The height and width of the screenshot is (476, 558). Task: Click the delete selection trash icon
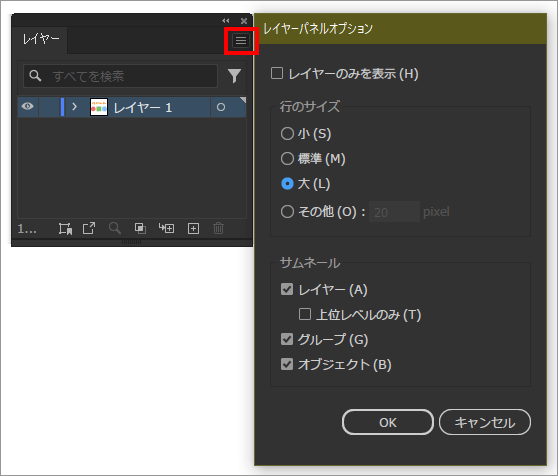coord(219,228)
